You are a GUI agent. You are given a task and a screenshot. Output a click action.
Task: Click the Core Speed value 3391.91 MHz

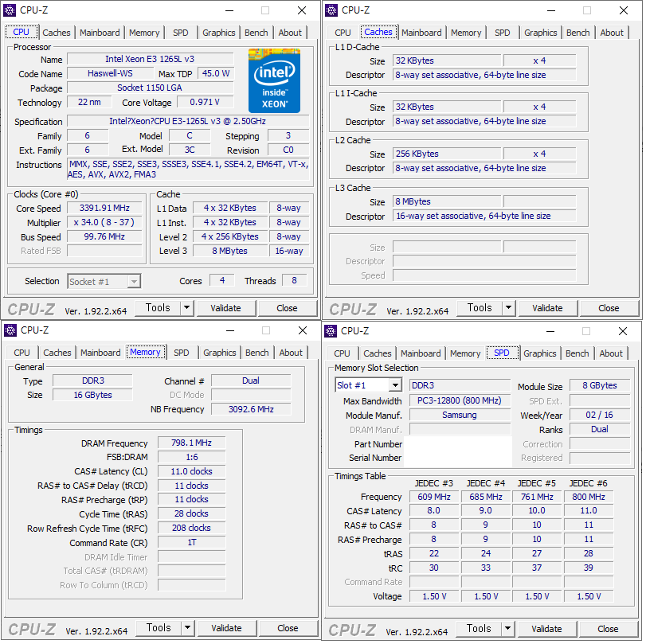click(x=106, y=209)
